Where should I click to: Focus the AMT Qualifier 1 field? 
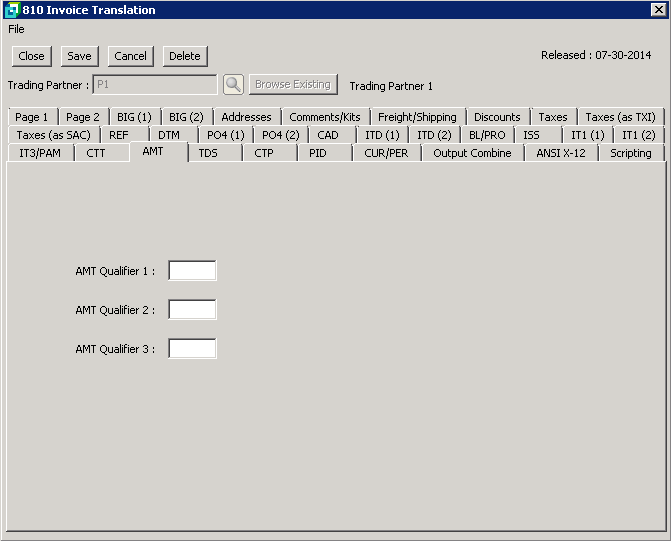tap(192, 271)
